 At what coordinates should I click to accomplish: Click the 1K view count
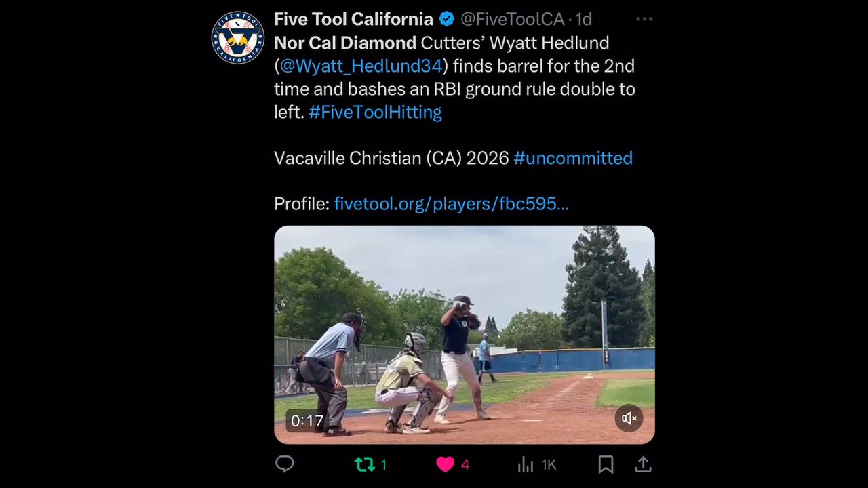pos(548,464)
